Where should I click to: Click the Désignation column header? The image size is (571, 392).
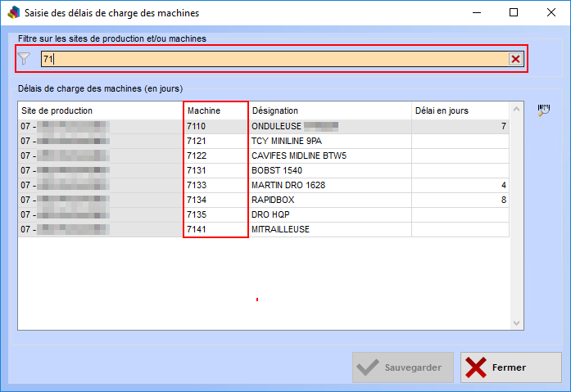coord(329,110)
